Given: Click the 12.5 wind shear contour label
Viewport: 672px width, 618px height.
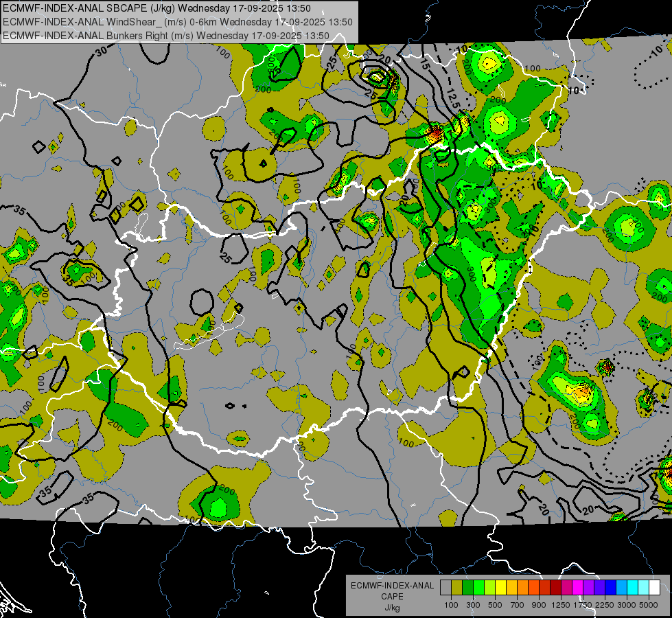Looking at the screenshot, I should pos(453,98).
